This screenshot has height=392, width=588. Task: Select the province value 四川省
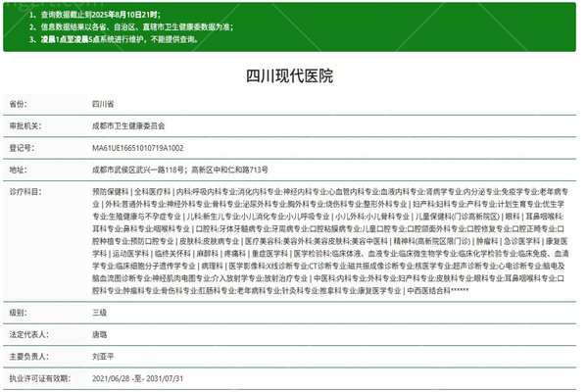click(x=103, y=104)
